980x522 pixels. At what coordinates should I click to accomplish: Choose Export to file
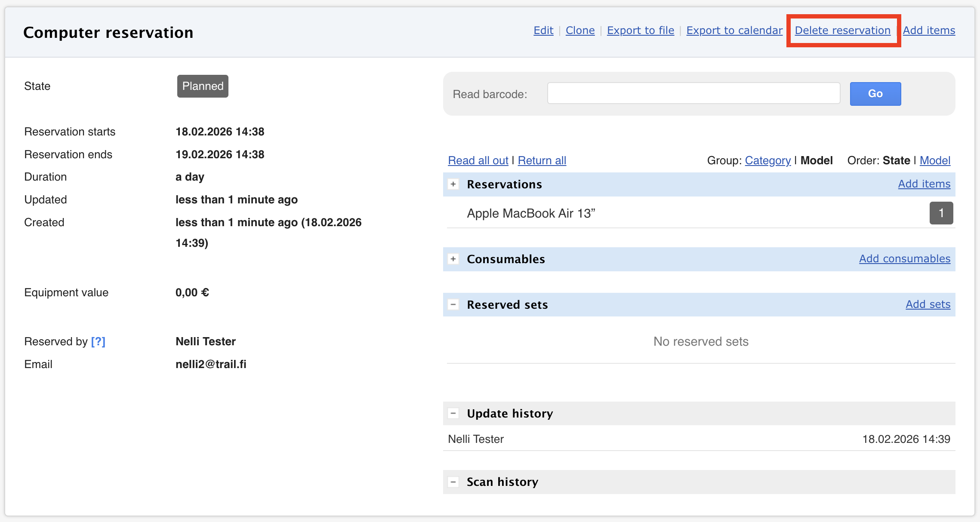[640, 31]
